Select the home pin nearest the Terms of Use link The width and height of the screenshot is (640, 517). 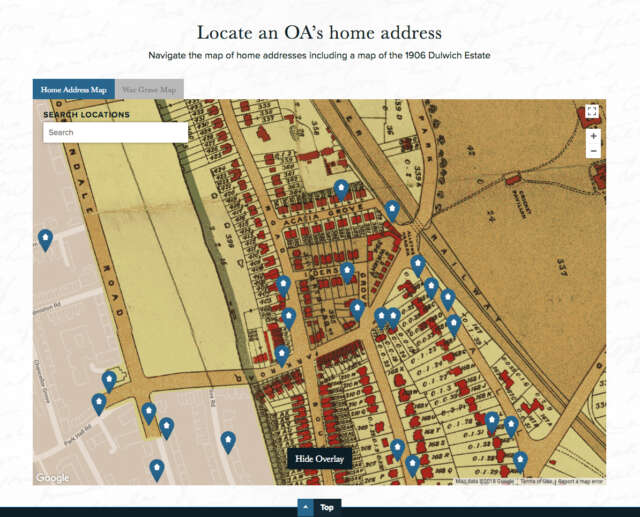(520, 462)
